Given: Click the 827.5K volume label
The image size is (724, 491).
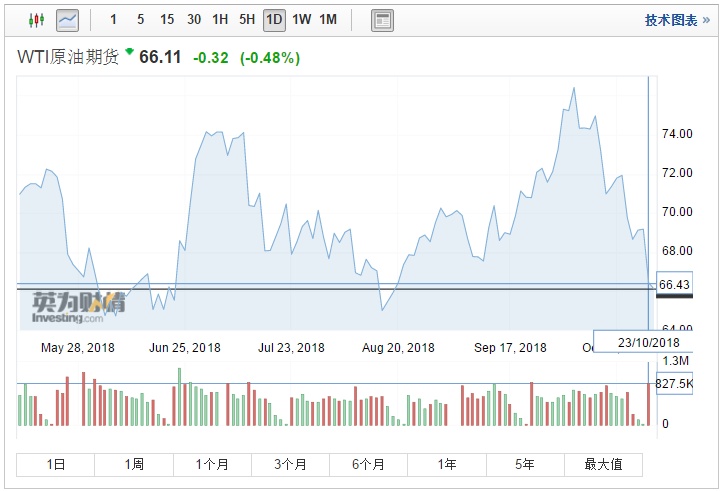Looking at the screenshot, I should pos(674,383).
